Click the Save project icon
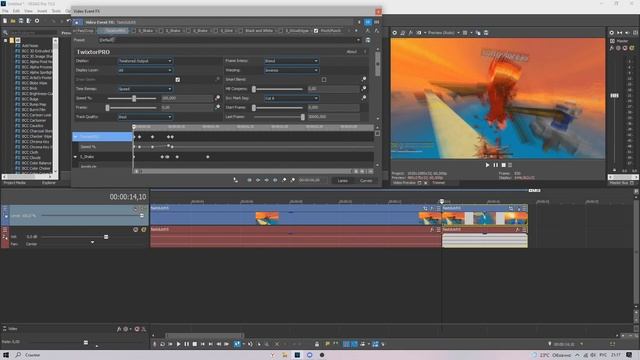 pos(21,20)
